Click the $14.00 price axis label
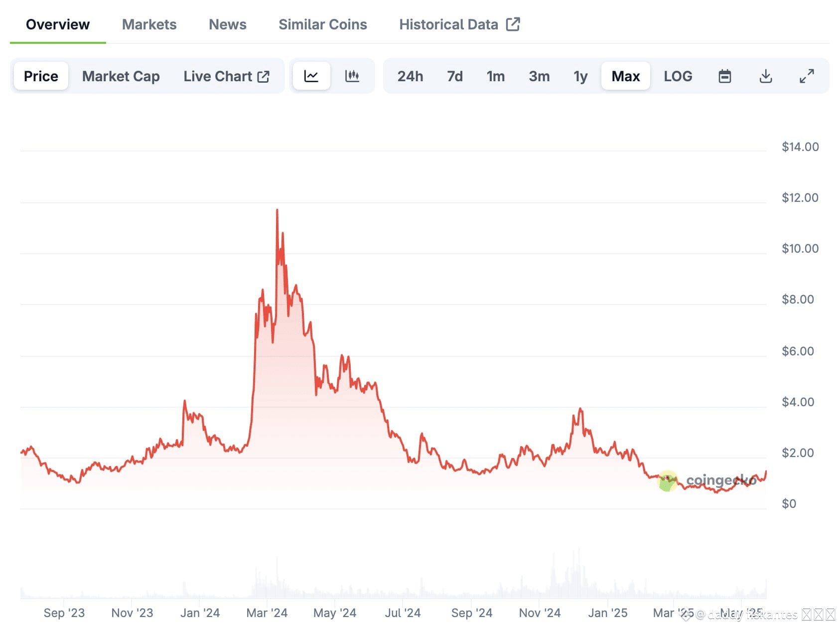This screenshot has width=840, height=627. [x=800, y=147]
